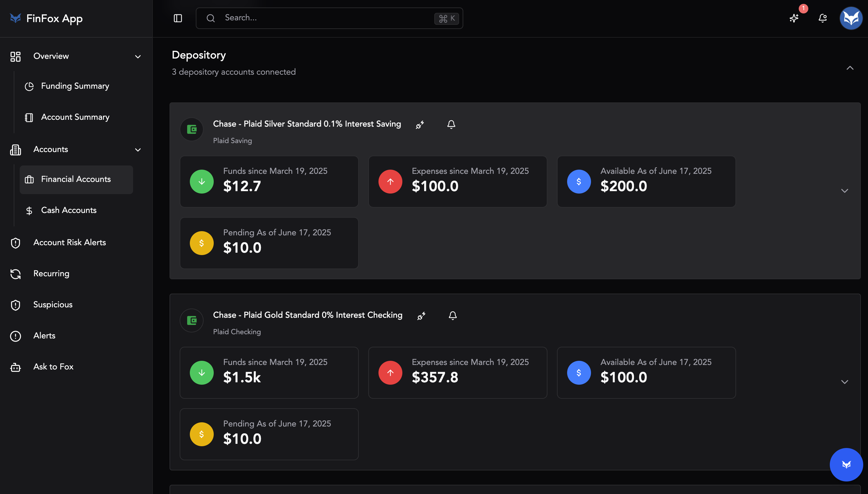Click the Plaid Checking subtitle
This screenshot has width=868, height=494.
[237, 332]
